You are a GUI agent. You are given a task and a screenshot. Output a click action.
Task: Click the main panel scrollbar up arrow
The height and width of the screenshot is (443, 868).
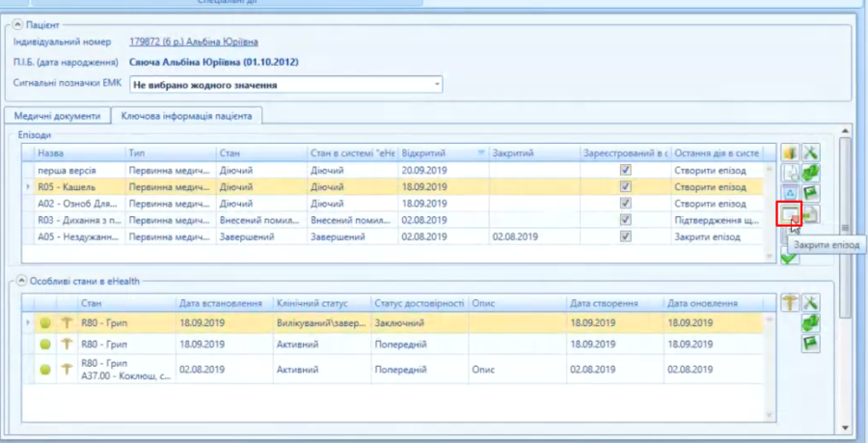[845, 130]
